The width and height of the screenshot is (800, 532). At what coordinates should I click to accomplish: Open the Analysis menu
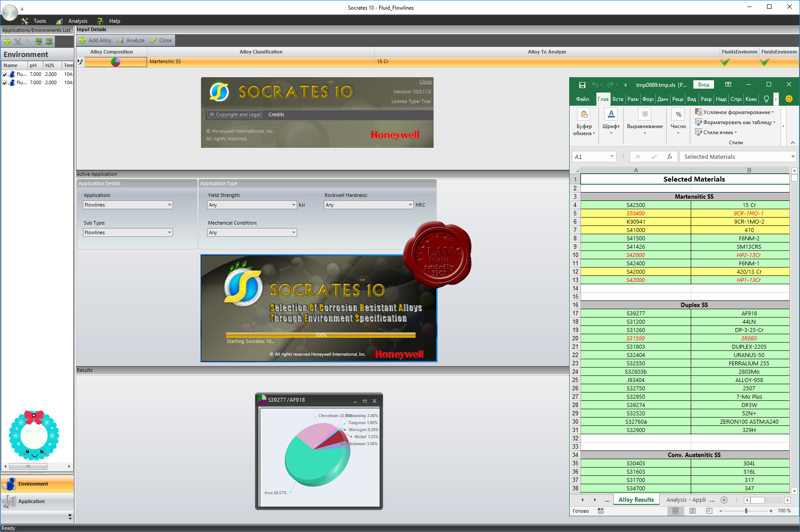(x=78, y=21)
